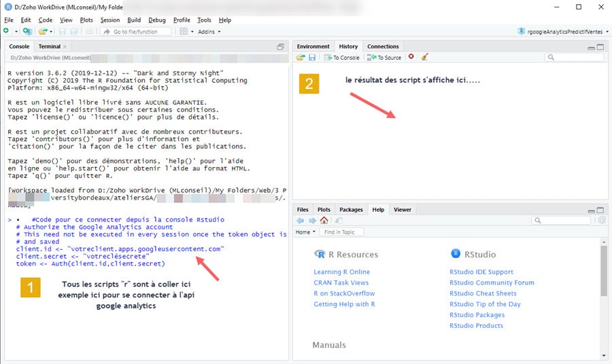Image resolution: width=612 pixels, height=364 pixels.
Task: Maximize the Help pane
Action: pyautogui.click(x=600, y=211)
